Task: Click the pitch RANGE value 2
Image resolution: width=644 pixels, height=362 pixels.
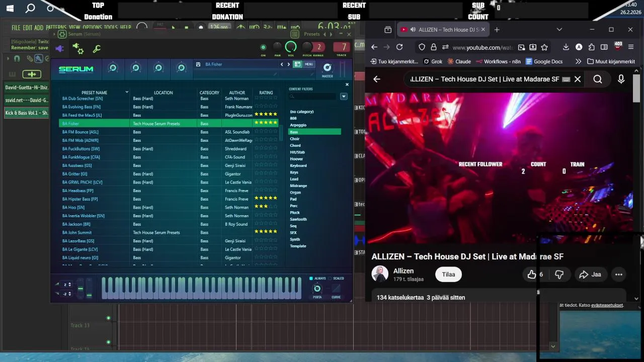Action: tap(318, 47)
